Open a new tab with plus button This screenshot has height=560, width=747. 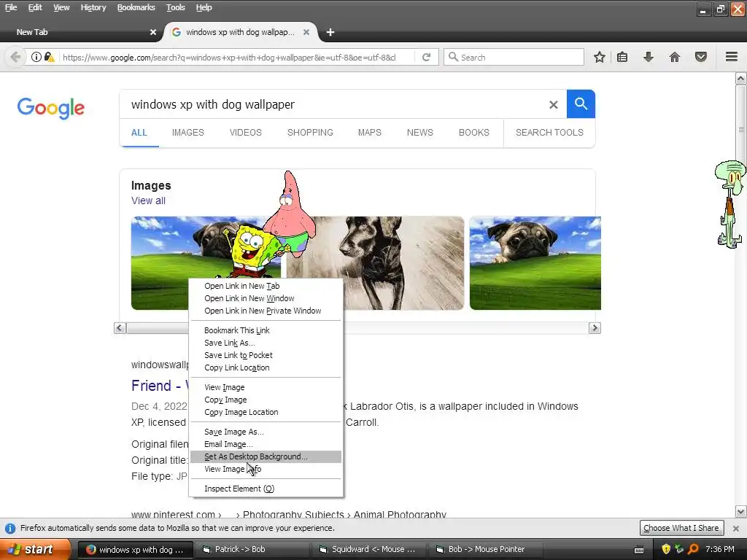point(330,32)
